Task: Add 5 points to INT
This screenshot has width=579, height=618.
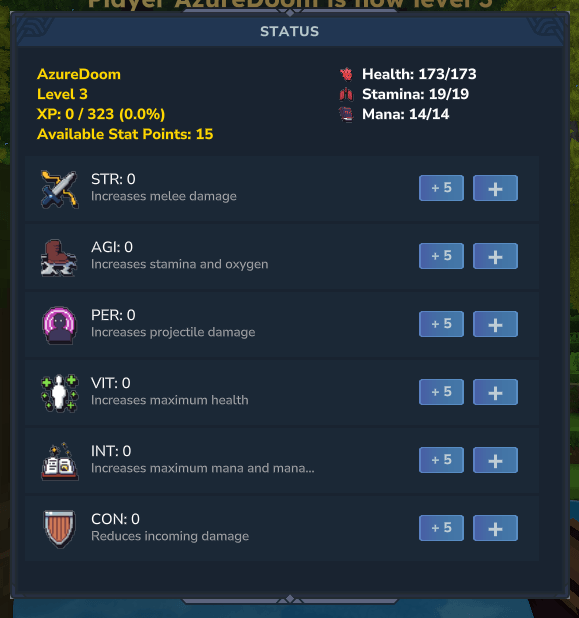Action: pos(441,460)
